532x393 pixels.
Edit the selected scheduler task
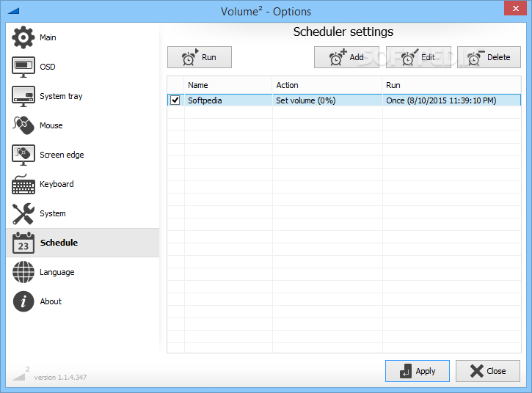point(418,57)
